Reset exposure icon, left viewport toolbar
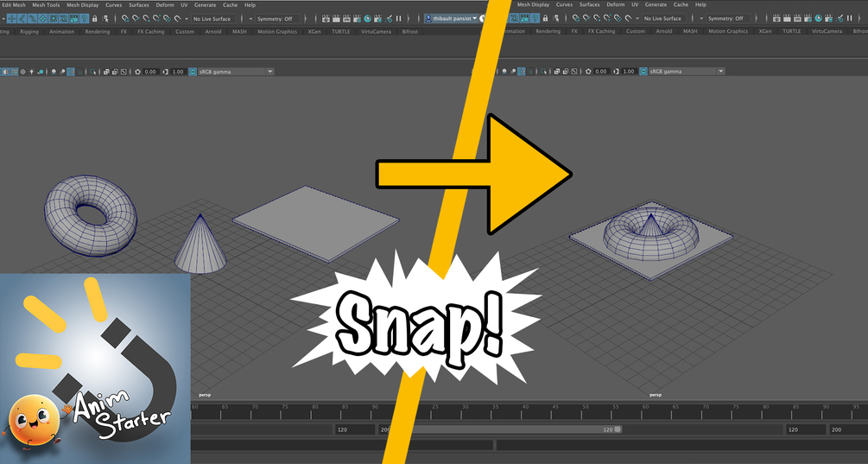This screenshot has width=868, height=464. click(137, 72)
